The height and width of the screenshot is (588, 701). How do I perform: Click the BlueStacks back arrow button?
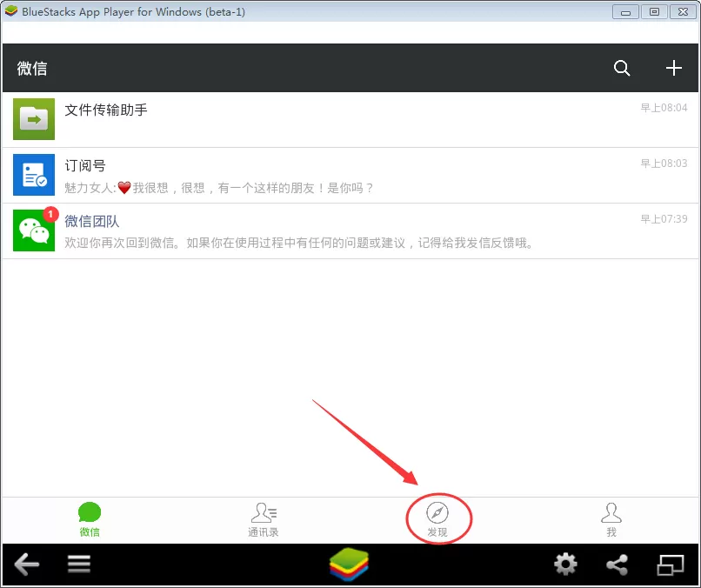click(x=27, y=565)
